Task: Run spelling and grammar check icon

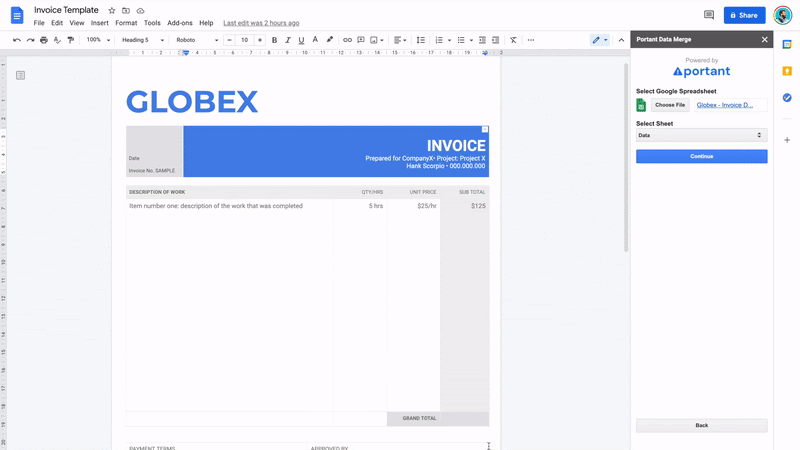Action: click(57, 40)
